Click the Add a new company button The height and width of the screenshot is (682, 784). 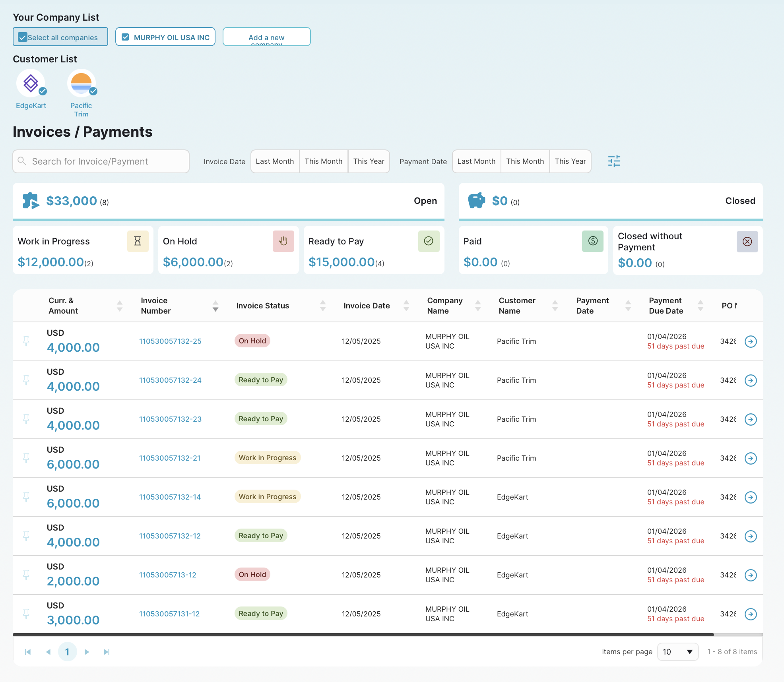coord(266,37)
